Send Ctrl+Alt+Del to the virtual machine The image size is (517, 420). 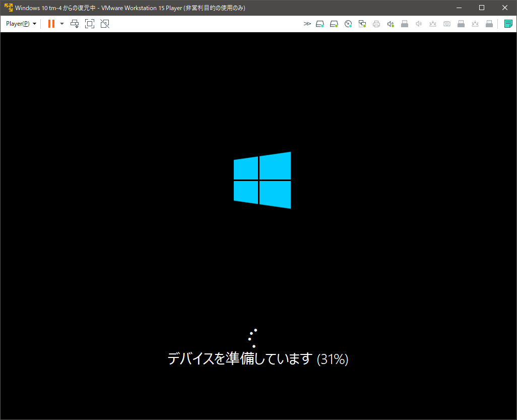[75, 24]
